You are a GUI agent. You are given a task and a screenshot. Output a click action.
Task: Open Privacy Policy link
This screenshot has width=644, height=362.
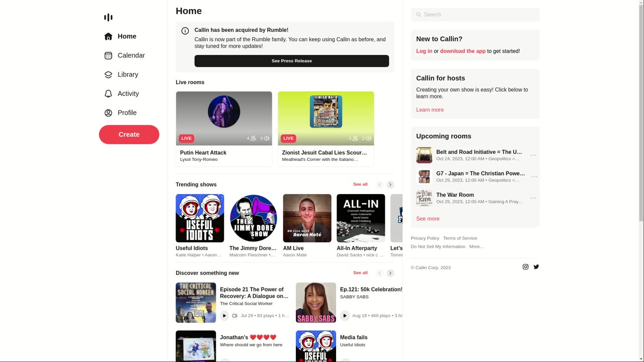point(425,238)
